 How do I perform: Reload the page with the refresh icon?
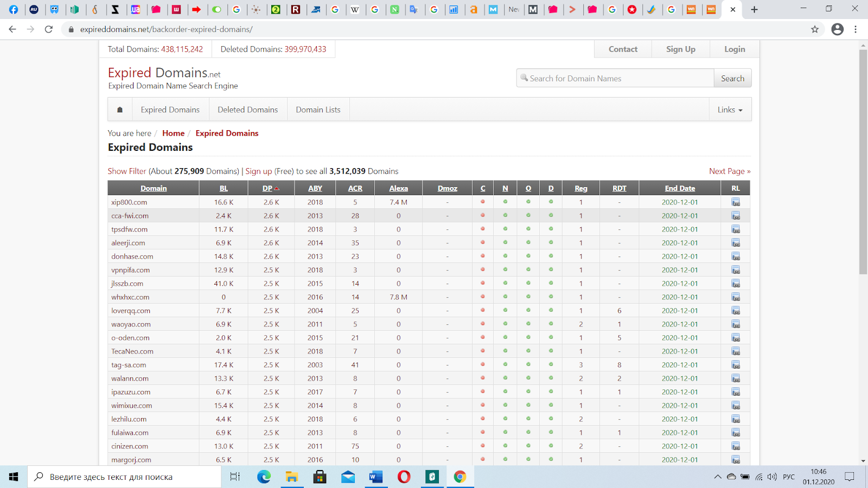coord(49,29)
